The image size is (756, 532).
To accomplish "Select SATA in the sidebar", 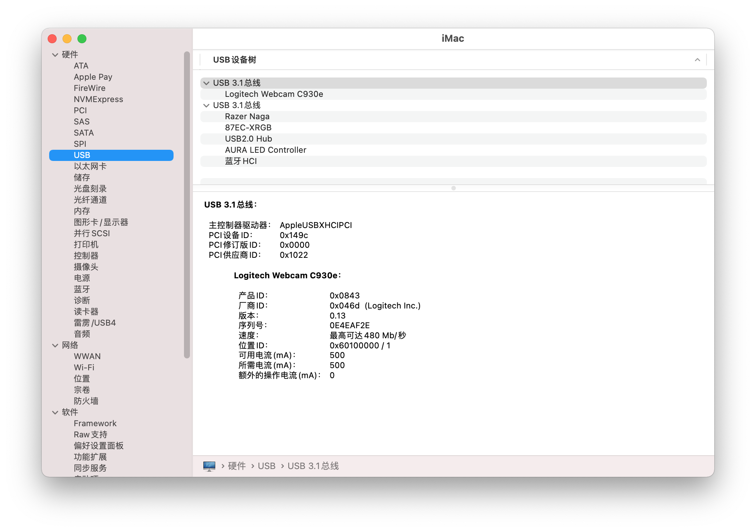I will (83, 133).
